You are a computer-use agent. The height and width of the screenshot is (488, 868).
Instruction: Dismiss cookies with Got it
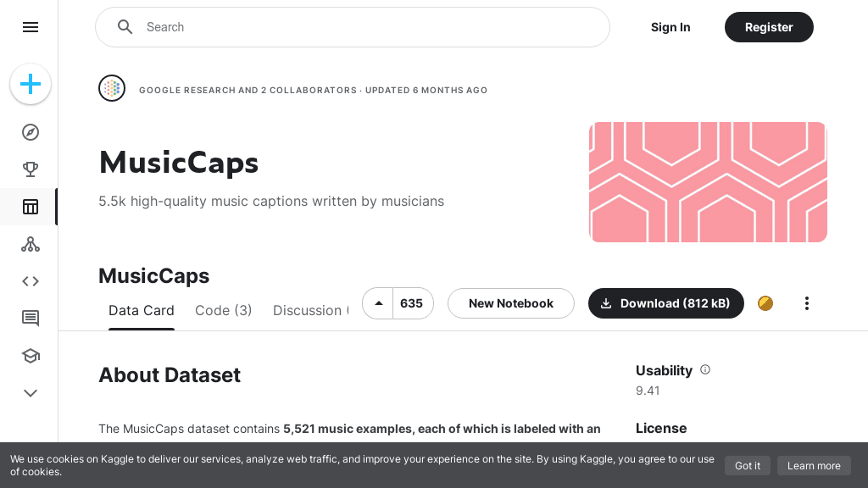[747, 466]
